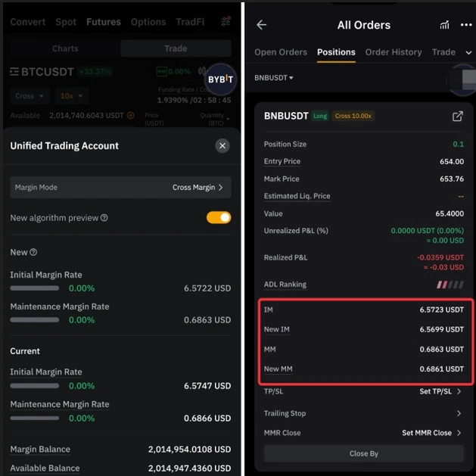Click the Long position badge
476x476 pixels.
pyautogui.click(x=320, y=116)
